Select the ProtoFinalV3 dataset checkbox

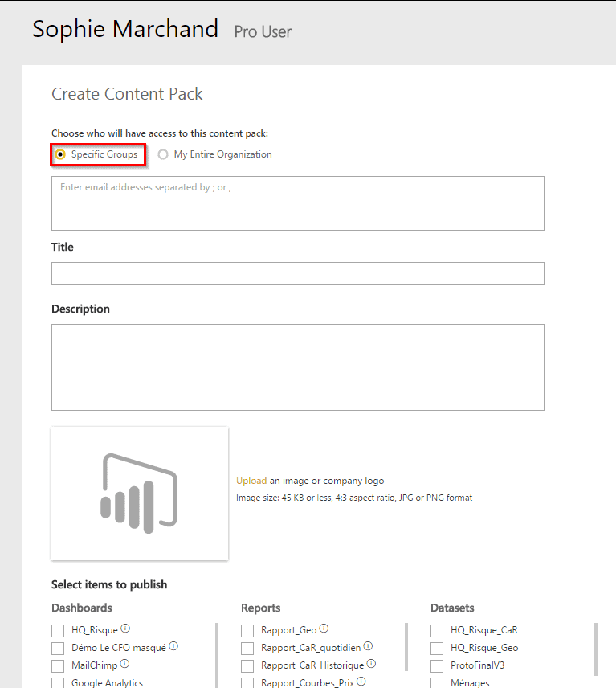tap(437, 665)
